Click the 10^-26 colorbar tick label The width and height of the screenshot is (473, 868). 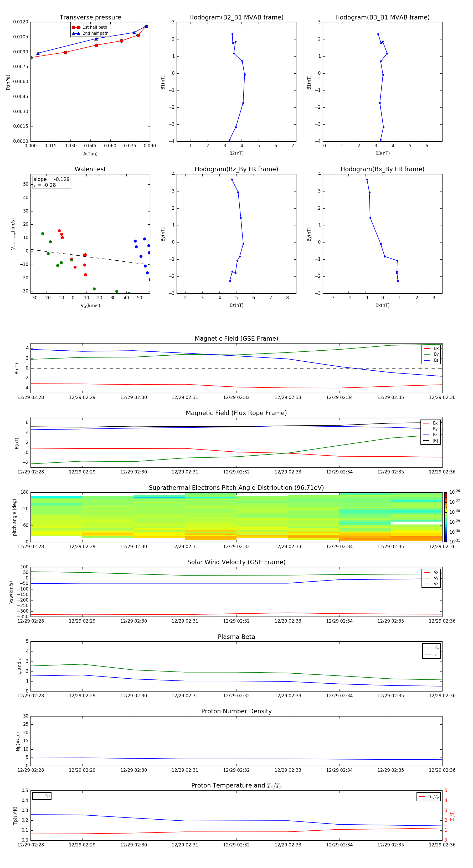tap(455, 492)
